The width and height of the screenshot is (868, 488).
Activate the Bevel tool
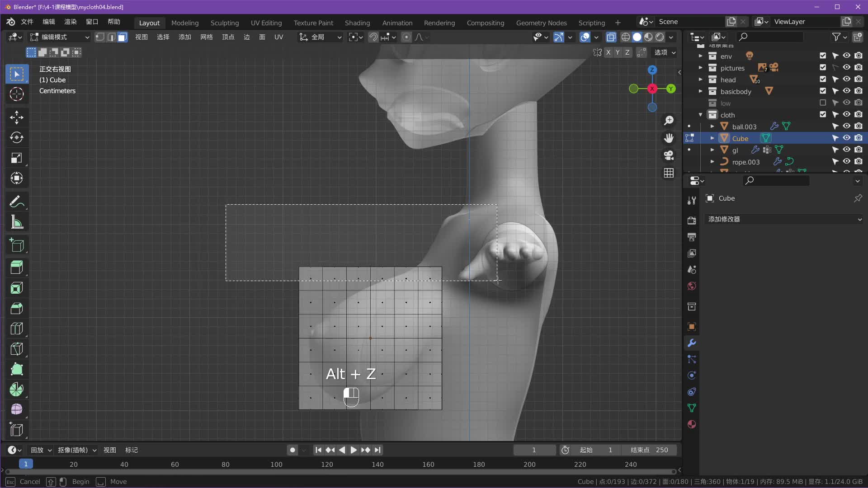point(17,308)
